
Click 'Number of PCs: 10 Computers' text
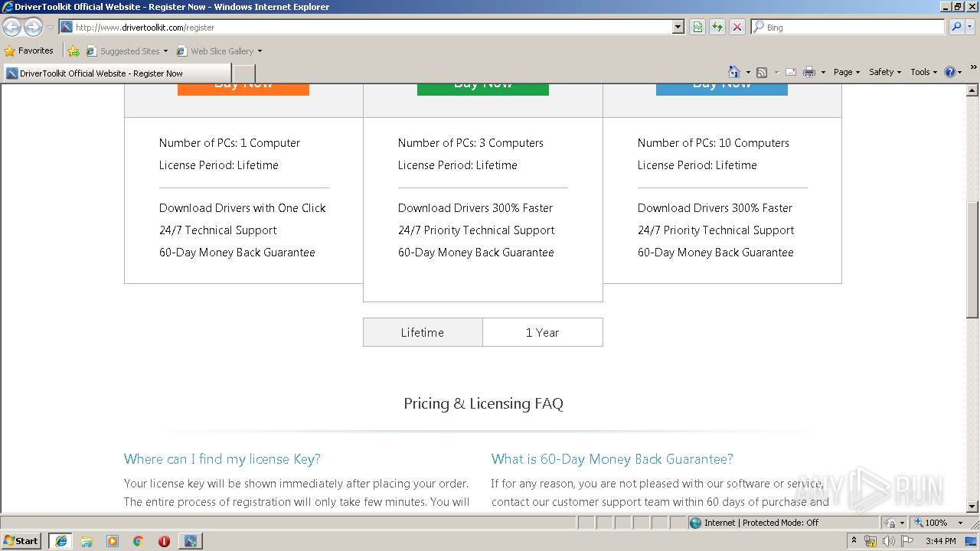[x=714, y=143]
